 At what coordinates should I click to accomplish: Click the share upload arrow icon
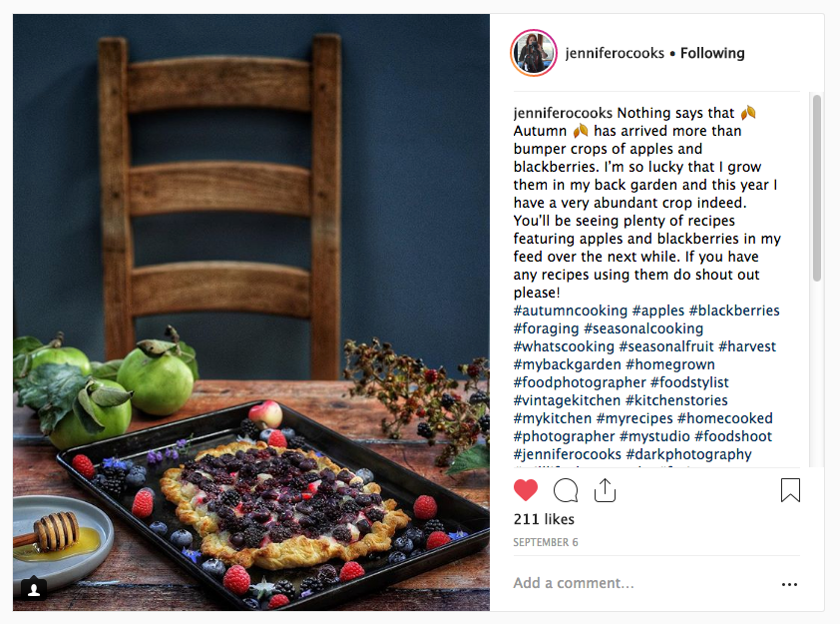(605, 490)
